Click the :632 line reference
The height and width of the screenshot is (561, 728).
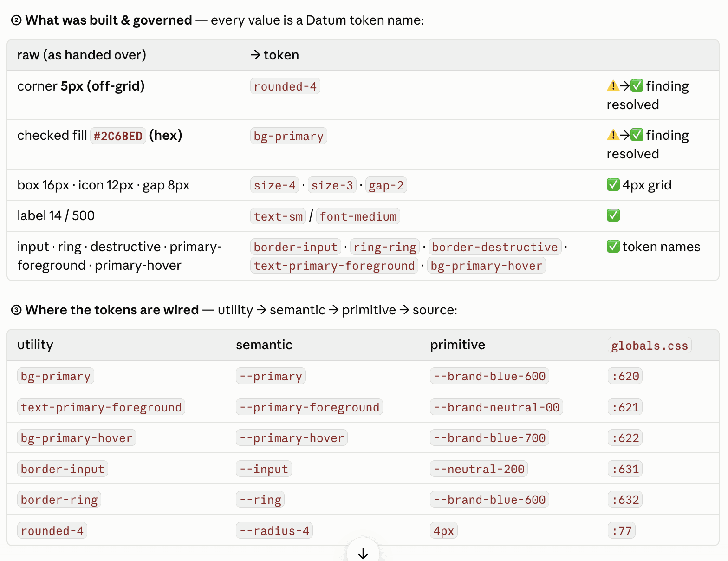tap(625, 500)
